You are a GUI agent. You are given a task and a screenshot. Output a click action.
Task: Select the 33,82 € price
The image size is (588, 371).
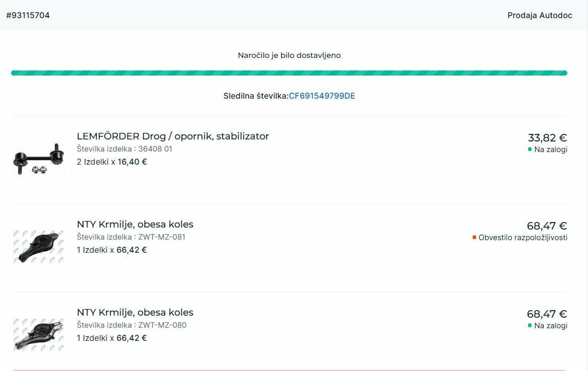[548, 138]
